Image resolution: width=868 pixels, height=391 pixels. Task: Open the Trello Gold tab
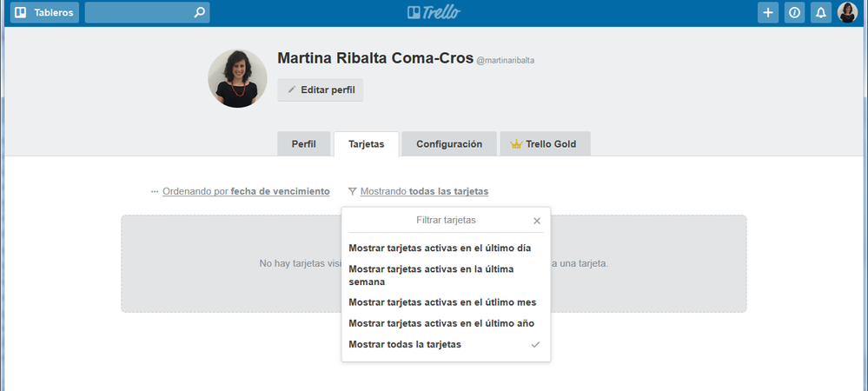pos(546,144)
